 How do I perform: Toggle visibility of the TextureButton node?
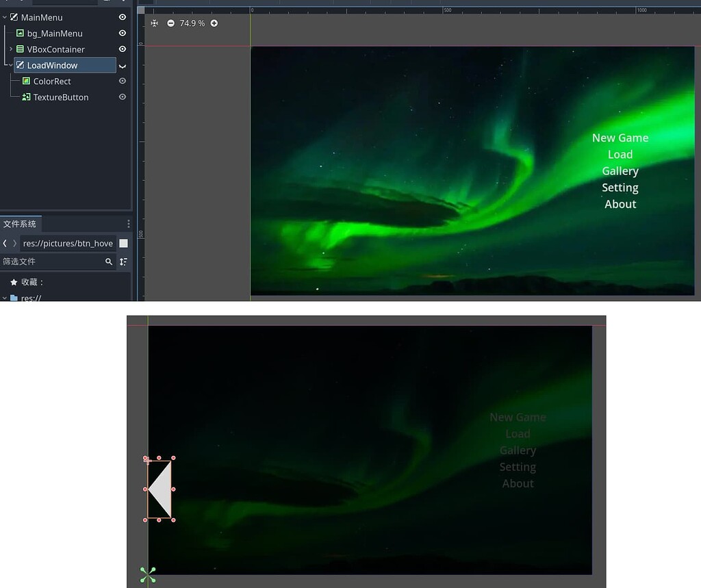click(x=122, y=97)
